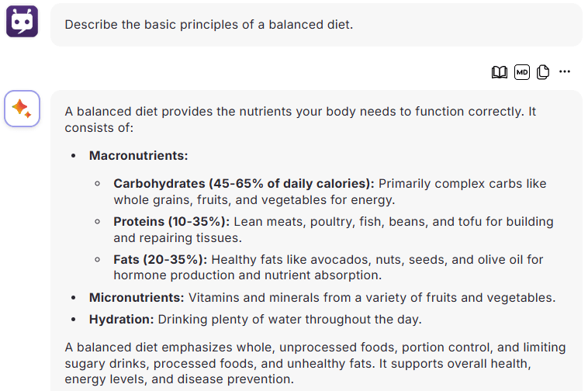
Task: Open the reader view book icon
Action: tap(499, 72)
